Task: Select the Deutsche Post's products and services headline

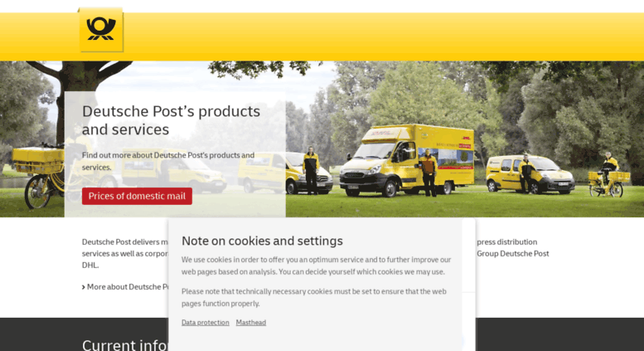Action: (171, 120)
